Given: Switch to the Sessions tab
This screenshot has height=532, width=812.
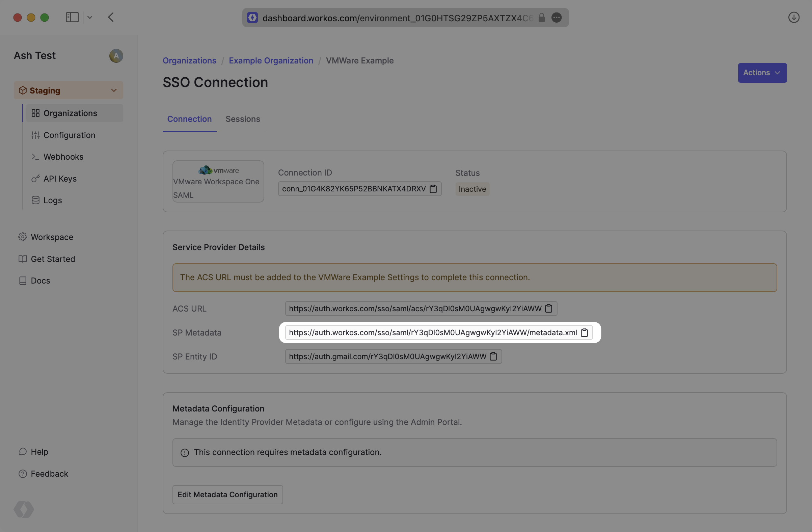Looking at the screenshot, I should tap(243, 119).
